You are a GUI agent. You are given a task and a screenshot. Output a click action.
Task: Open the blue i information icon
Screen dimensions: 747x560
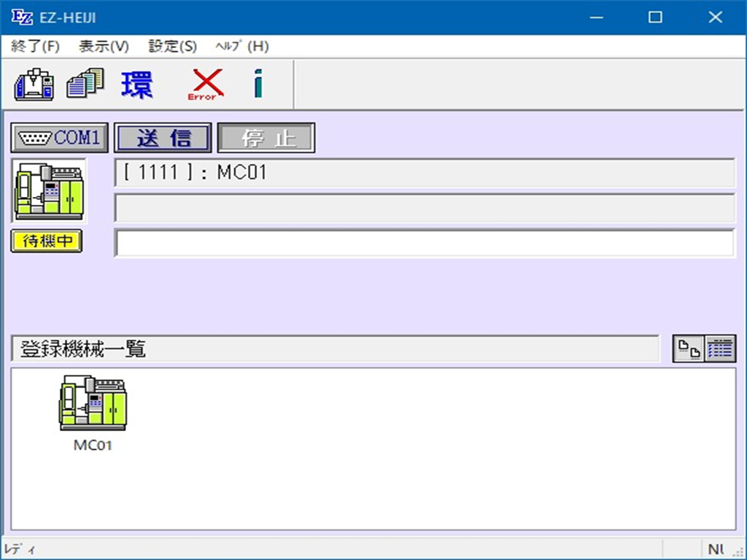258,83
